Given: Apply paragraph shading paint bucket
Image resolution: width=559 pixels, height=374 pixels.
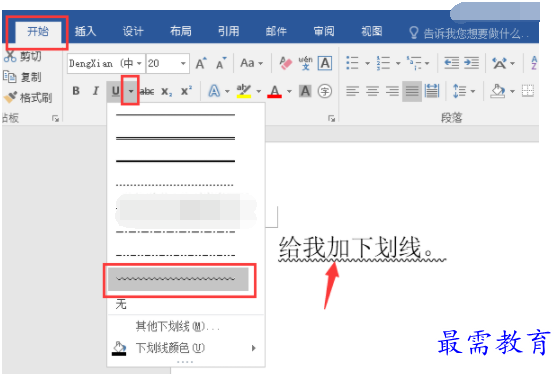Looking at the screenshot, I should point(498,91).
